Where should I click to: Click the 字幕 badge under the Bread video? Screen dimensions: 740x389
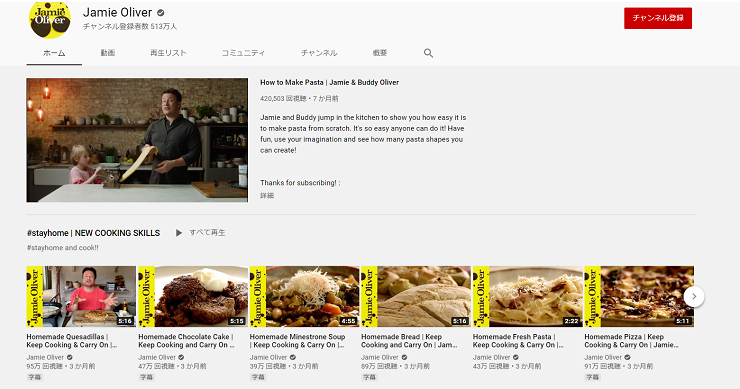pos(369,377)
